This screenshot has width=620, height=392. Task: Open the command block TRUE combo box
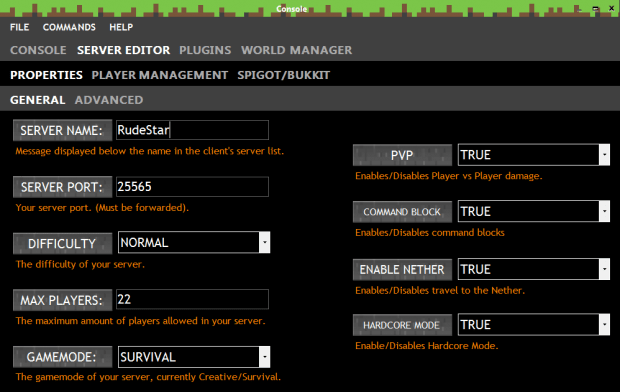(534, 211)
